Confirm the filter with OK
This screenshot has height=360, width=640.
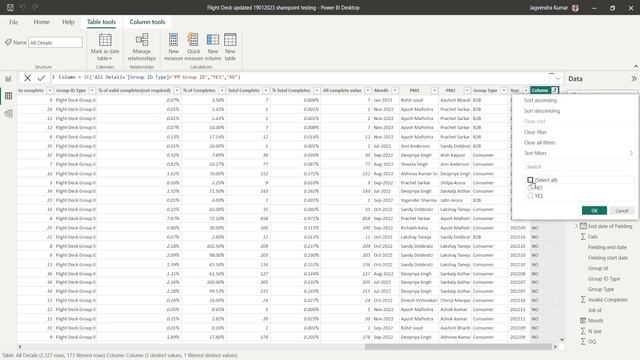(594, 211)
